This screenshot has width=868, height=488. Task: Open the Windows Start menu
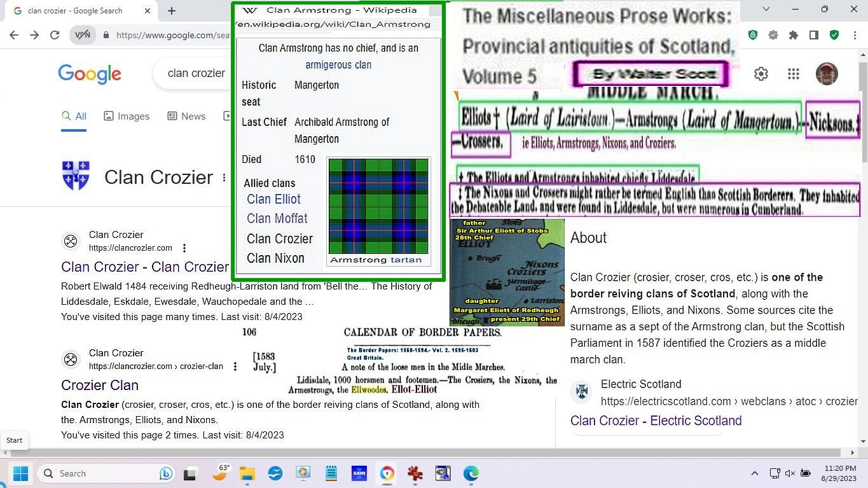click(x=20, y=473)
